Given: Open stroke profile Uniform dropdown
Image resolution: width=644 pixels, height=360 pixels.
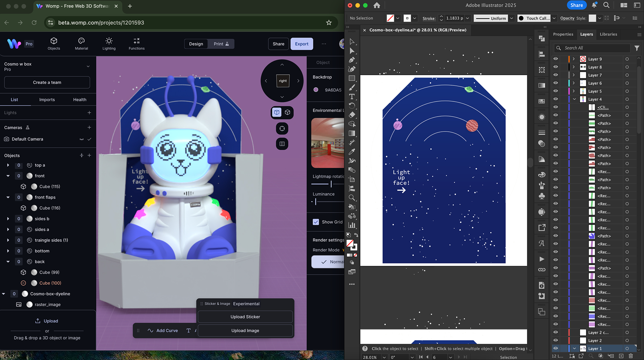Looking at the screenshot, I should [x=512, y=18].
